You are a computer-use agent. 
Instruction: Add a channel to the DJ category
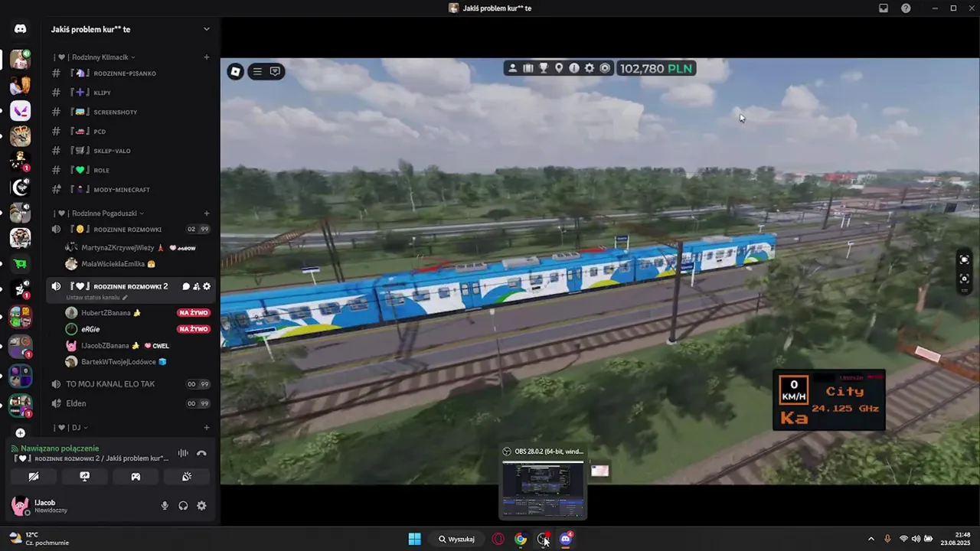[x=207, y=428]
